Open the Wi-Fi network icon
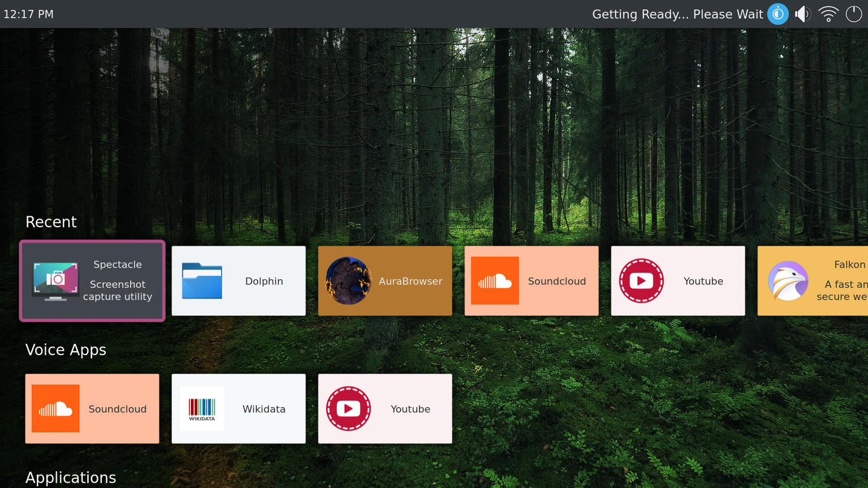Image resolution: width=868 pixels, height=488 pixels. point(829,14)
